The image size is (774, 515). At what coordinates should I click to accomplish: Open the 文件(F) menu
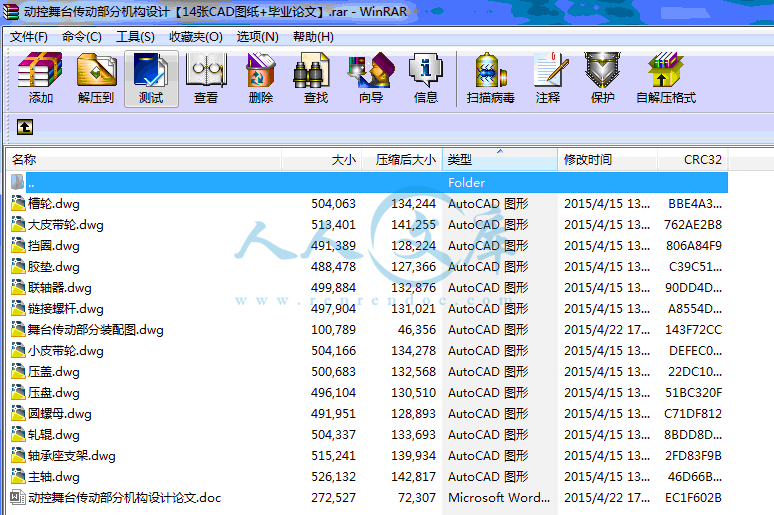pyautogui.click(x=29, y=37)
